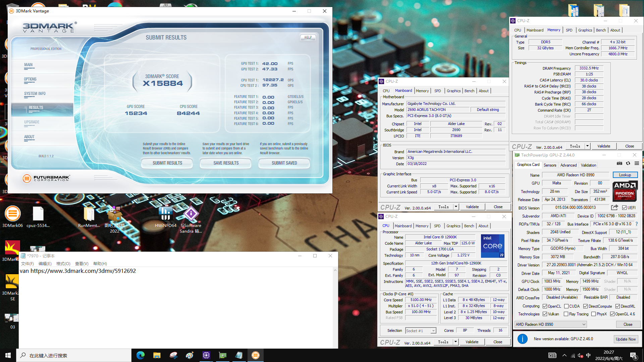Click the BIOS share/export arrow icon in GPU-Z
644x362 pixels.
(614, 207)
